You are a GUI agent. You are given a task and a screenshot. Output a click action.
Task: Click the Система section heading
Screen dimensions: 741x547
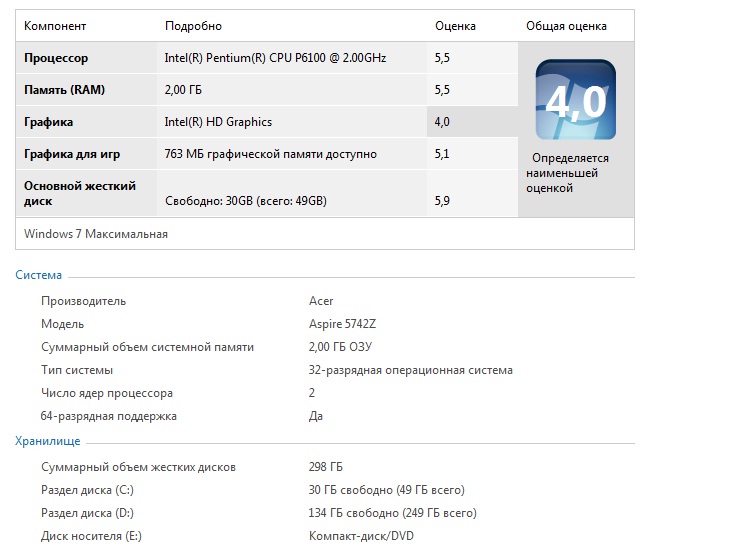point(38,275)
